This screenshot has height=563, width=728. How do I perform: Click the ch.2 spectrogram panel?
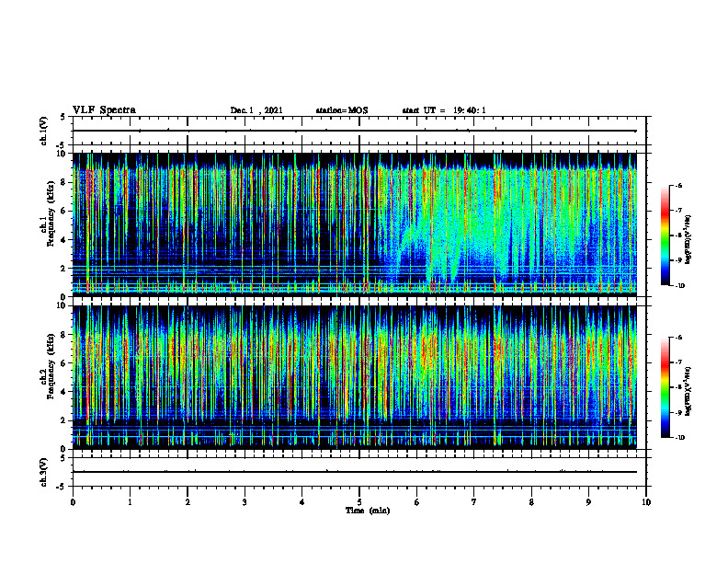point(355,377)
